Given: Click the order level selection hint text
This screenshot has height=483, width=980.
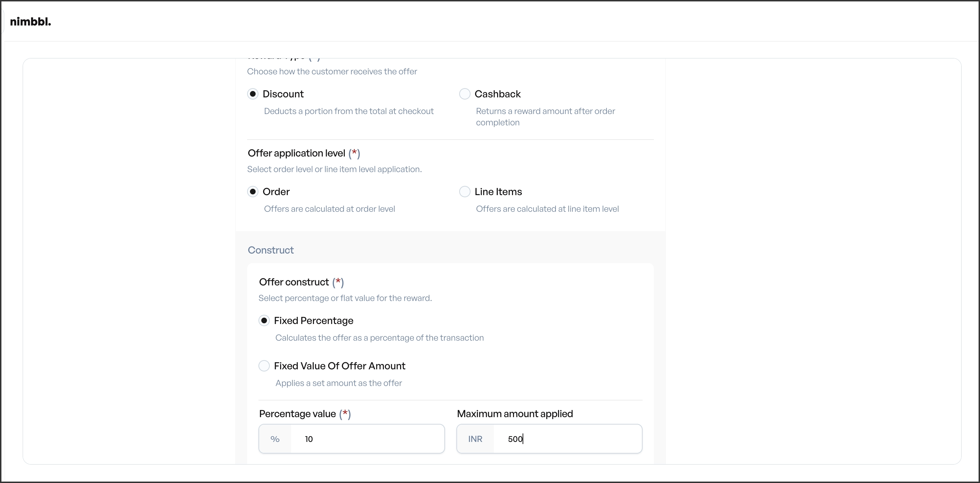Looking at the screenshot, I should tap(330, 209).
